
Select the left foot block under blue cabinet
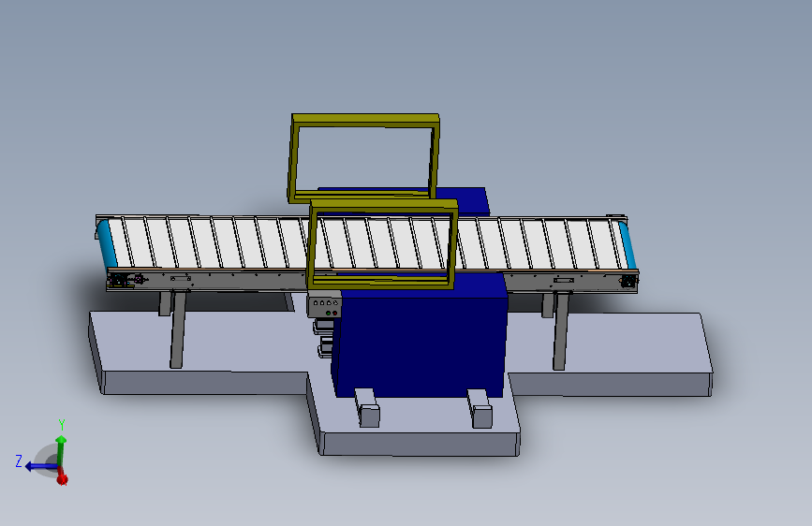tap(368, 408)
